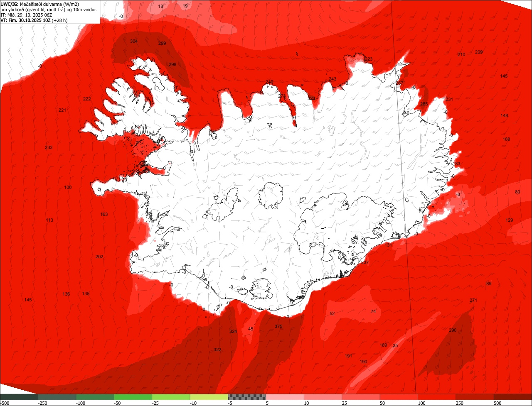Click the map value 298
The image size is (532, 406).
click(172, 64)
